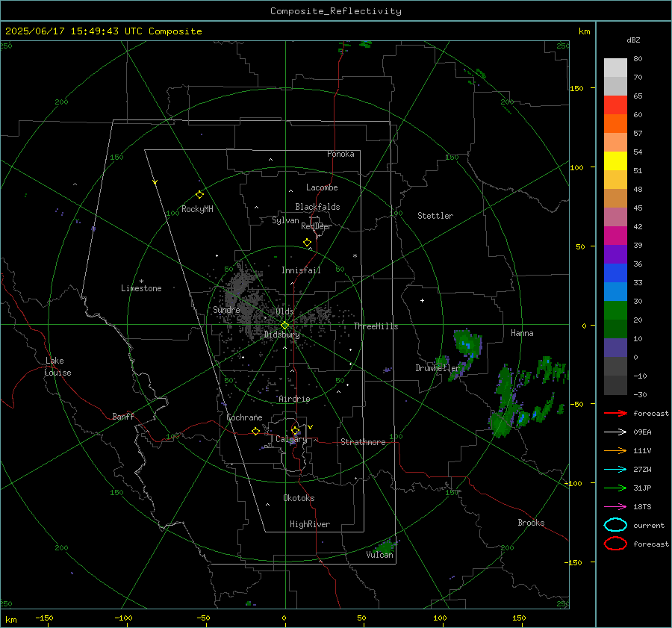Image resolution: width=672 pixels, height=628 pixels.
Task: Click the Lacombe city label
Action: [x=322, y=187]
